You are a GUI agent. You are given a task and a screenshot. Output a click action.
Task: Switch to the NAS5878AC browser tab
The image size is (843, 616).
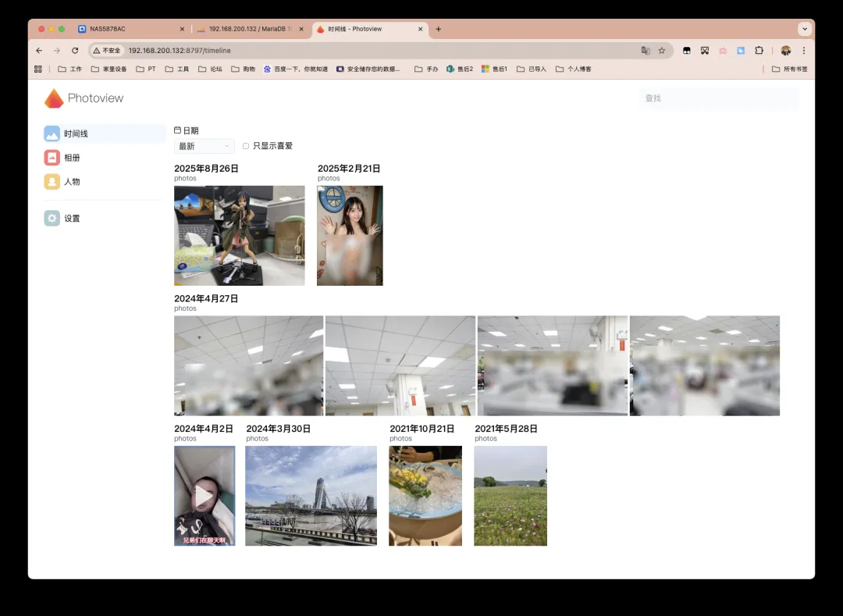[129, 29]
